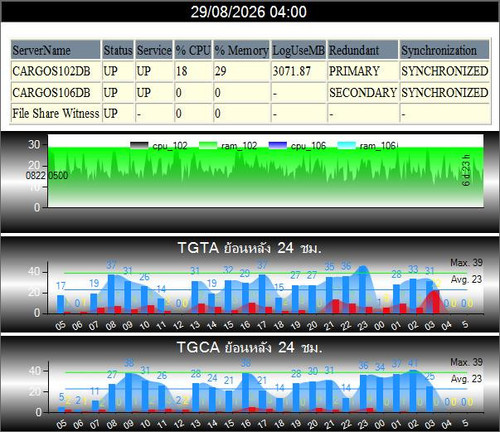
Task: Click the Redundant column header
Action: tap(363, 50)
